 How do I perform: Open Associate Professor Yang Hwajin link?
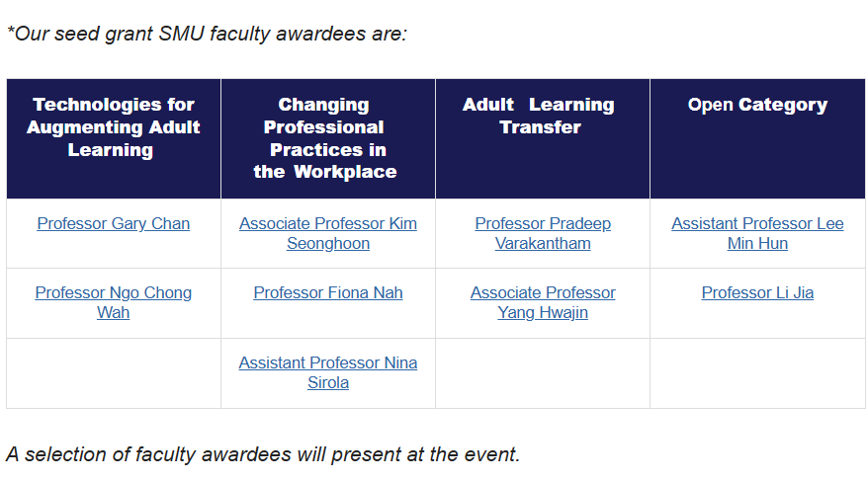[x=543, y=303]
